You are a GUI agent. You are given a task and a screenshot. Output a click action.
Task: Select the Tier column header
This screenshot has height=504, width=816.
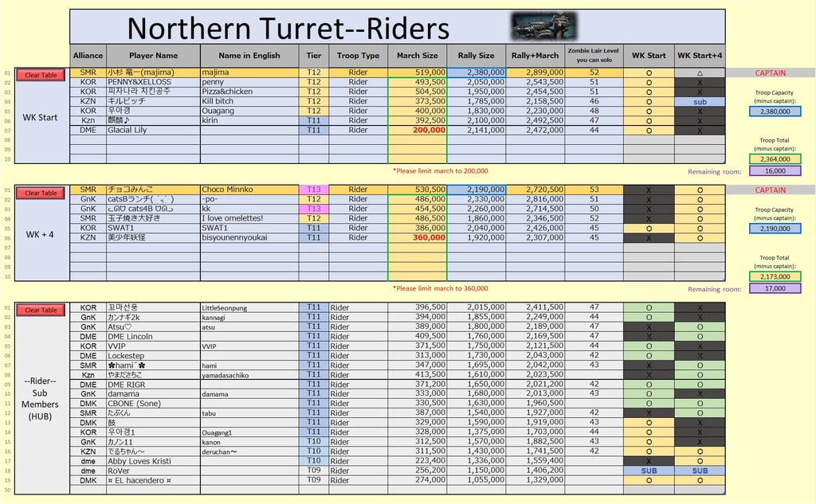314,56
